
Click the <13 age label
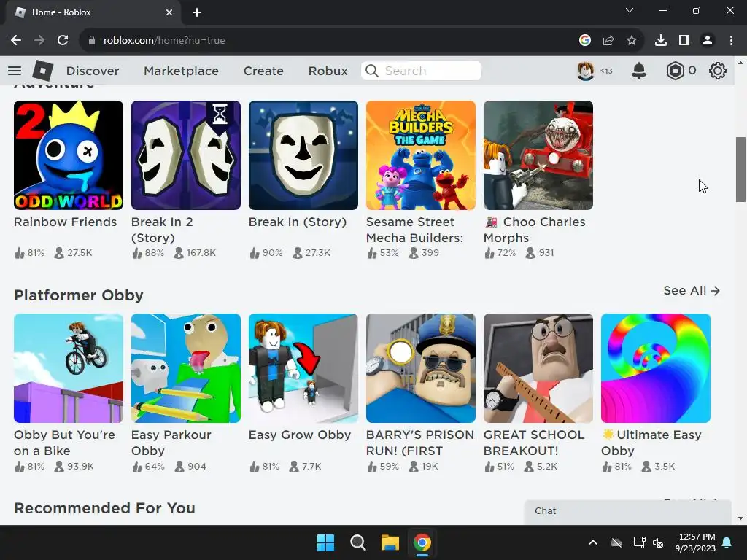[x=606, y=71]
